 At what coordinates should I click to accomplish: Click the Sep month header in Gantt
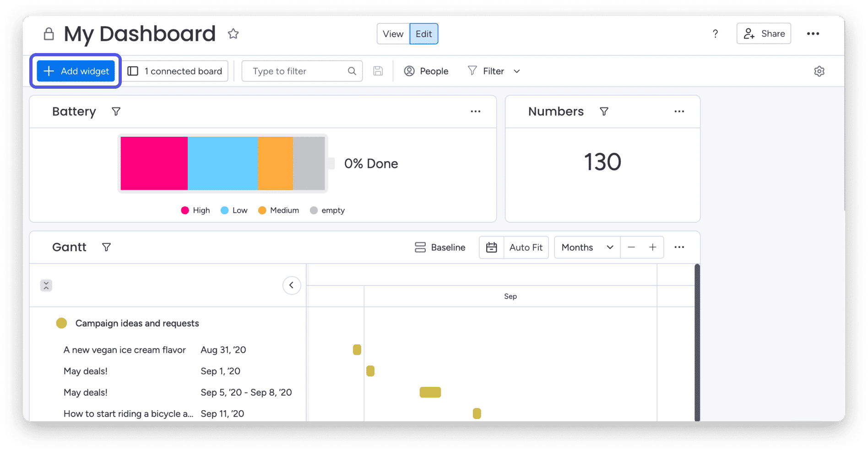510,296
